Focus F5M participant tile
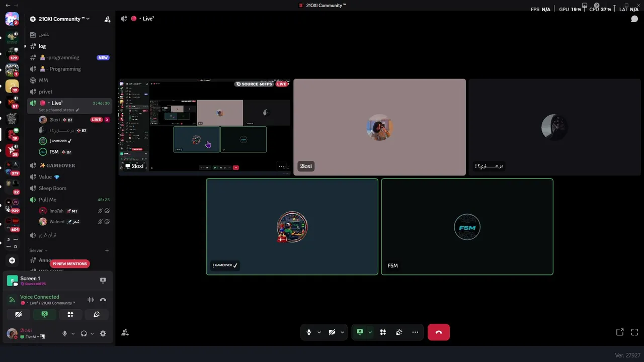The height and width of the screenshot is (362, 644). point(467,227)
